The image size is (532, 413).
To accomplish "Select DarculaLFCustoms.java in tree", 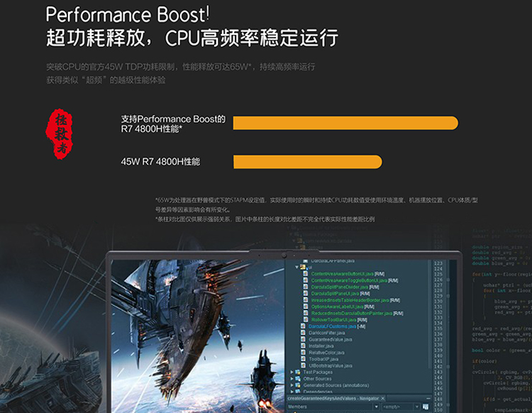I will coord(332,326).
